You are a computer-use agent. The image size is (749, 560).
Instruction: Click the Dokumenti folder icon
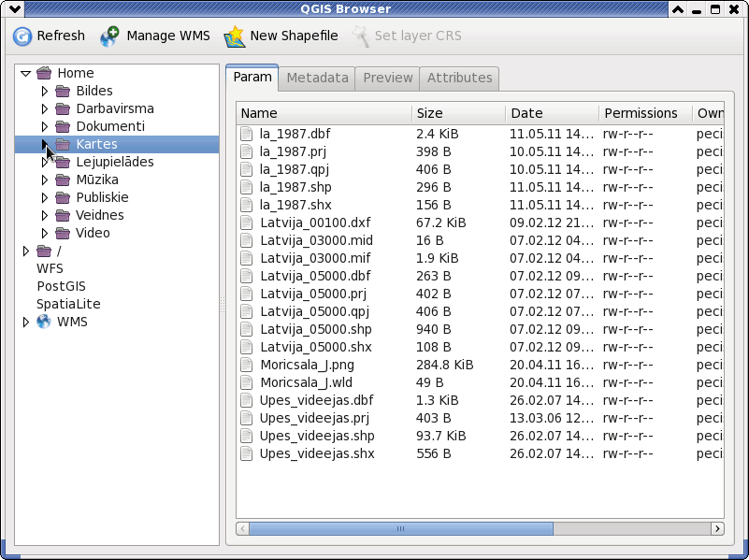click(x=63, y=126)
